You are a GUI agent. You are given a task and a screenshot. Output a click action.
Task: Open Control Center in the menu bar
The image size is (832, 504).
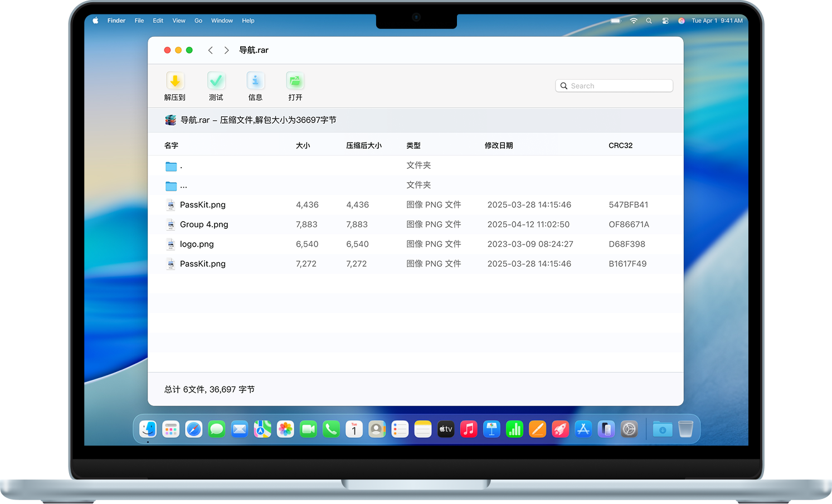pyautogui.click(x=665, y=21)
